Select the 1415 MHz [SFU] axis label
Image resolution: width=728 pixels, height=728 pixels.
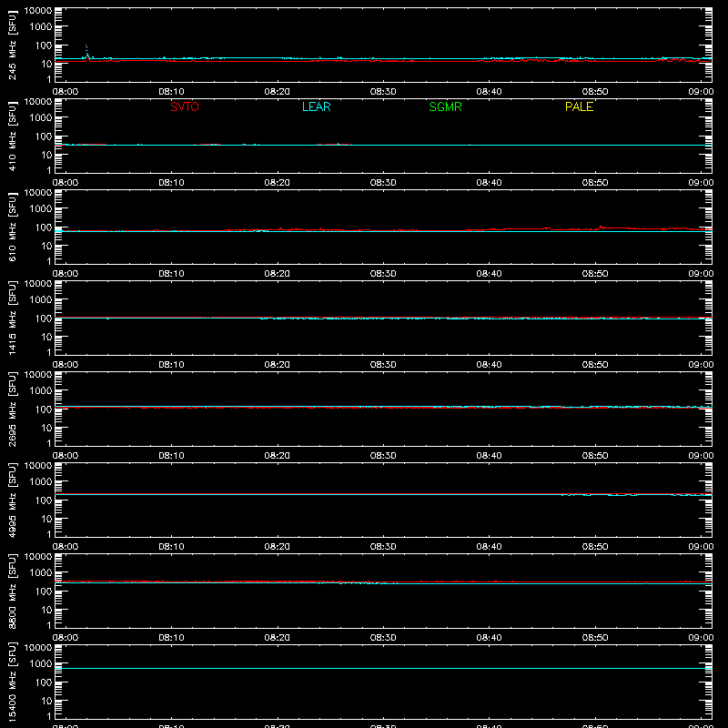12,318
